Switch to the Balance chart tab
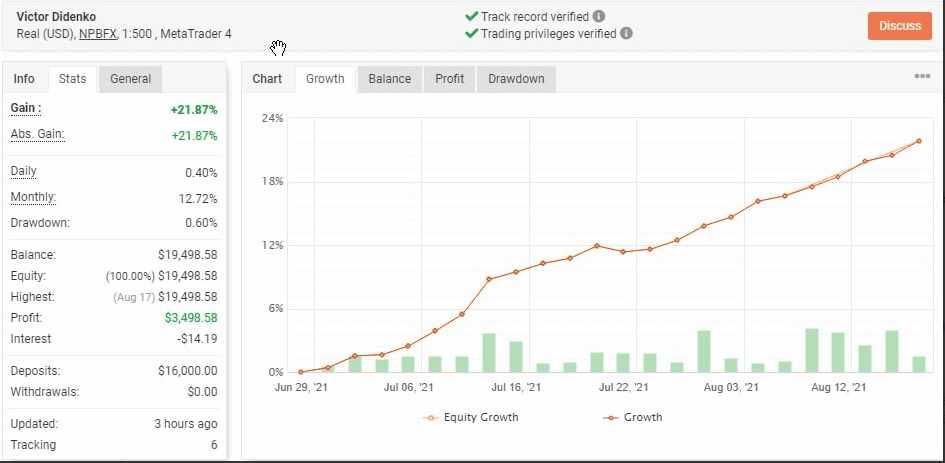The image size is (945, 463). click(x=389, y=79)
